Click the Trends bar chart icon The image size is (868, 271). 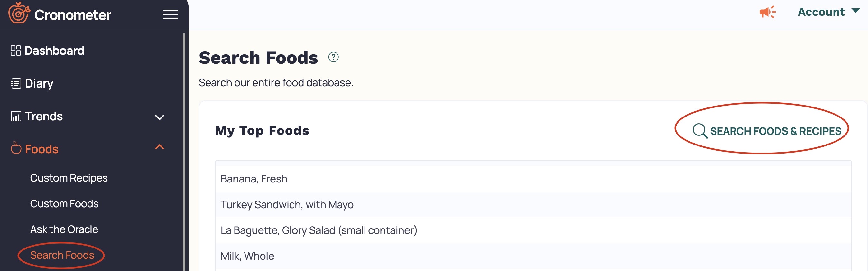coord(15,116)
